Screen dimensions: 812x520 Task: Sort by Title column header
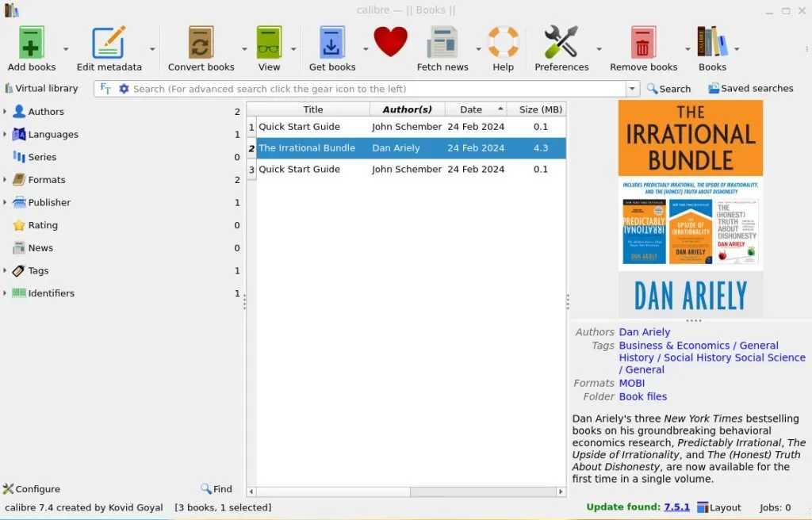click(312, 109)
